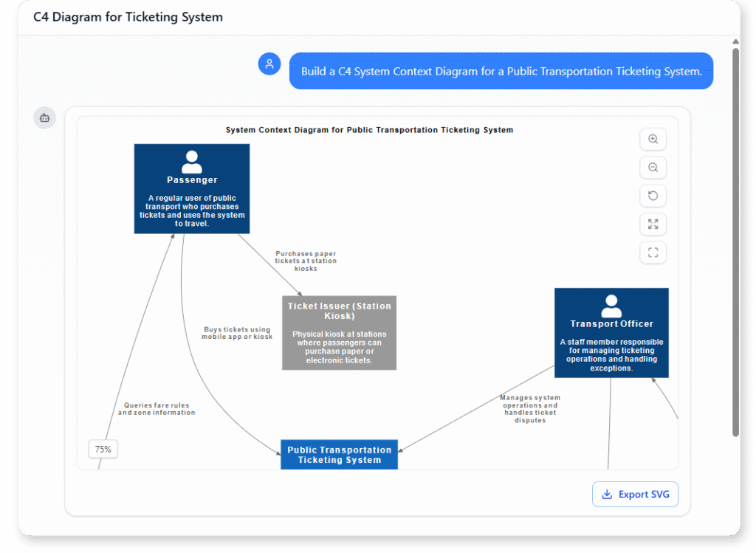
Task: Select the Passenger actor box
Action: [x=191, y=188]
